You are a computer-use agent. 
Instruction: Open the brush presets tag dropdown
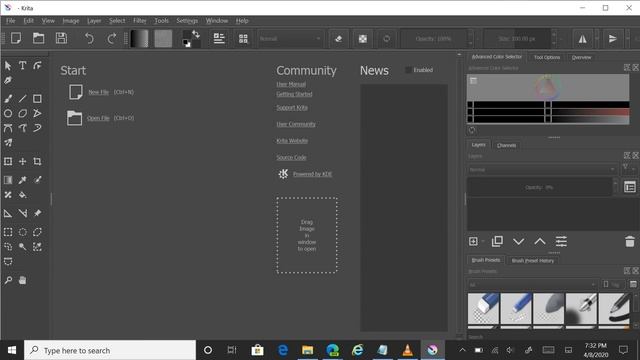(532, 284)
